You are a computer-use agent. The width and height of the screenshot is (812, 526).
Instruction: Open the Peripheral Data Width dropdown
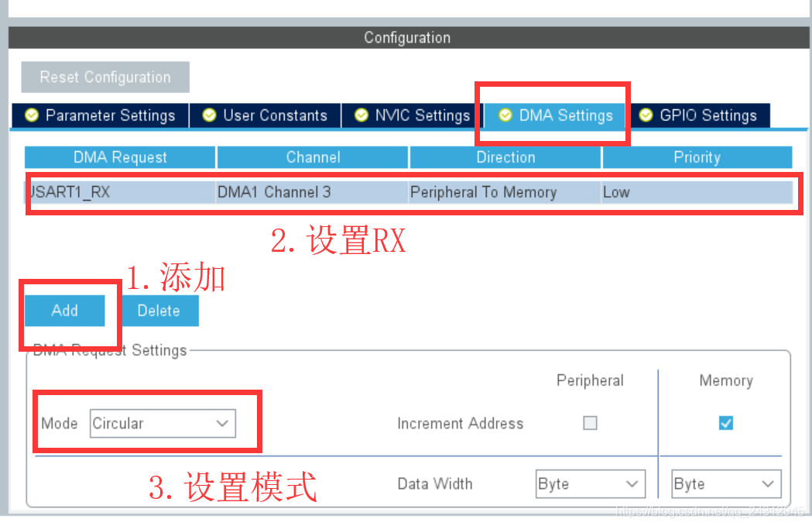point(590,483)
